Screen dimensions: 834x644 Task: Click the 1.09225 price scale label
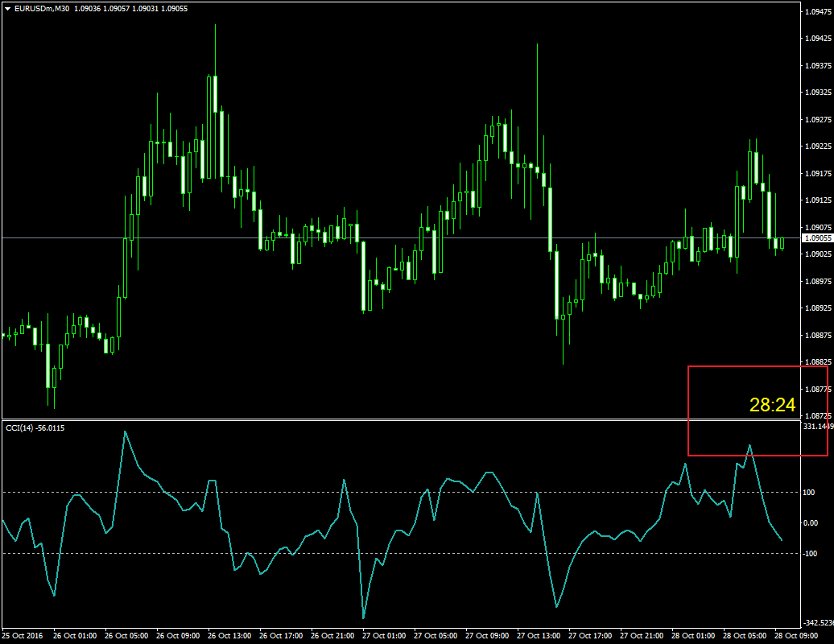coord(817,147)
